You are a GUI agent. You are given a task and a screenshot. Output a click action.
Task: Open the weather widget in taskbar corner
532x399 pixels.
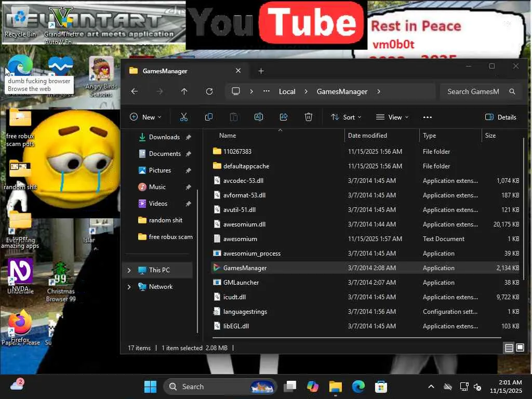click(x=17, y=385)
